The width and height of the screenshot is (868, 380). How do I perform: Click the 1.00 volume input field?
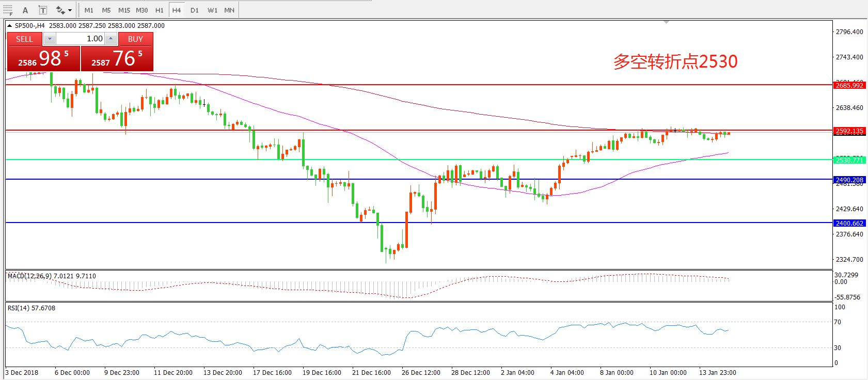81,39
